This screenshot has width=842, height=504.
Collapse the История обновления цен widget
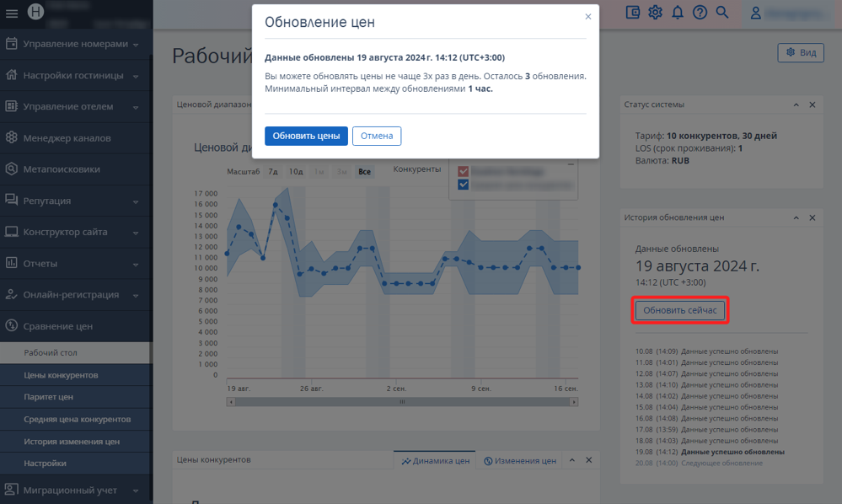(796, 217)
